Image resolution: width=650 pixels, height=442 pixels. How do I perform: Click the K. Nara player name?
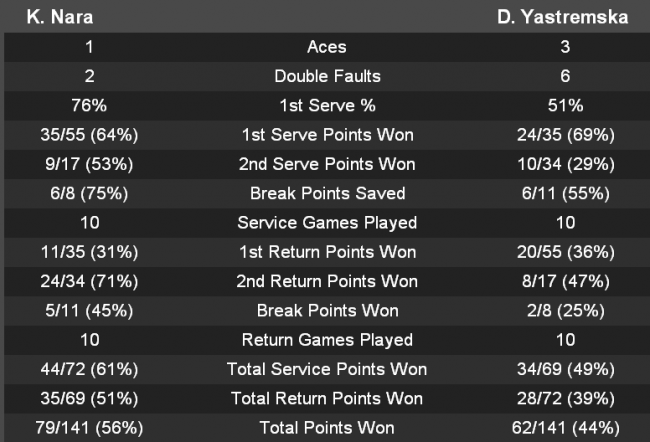click(x=53, y=18)
